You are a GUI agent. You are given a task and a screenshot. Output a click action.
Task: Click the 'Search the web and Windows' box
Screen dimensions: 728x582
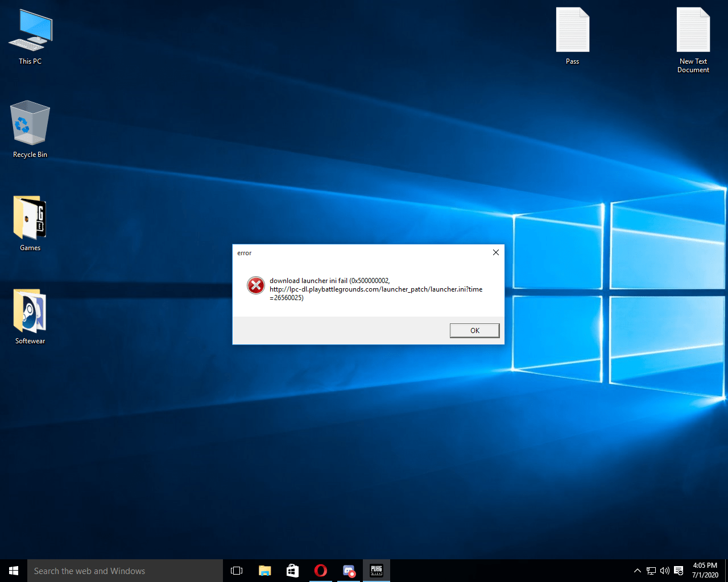click(x=125, y=571)
